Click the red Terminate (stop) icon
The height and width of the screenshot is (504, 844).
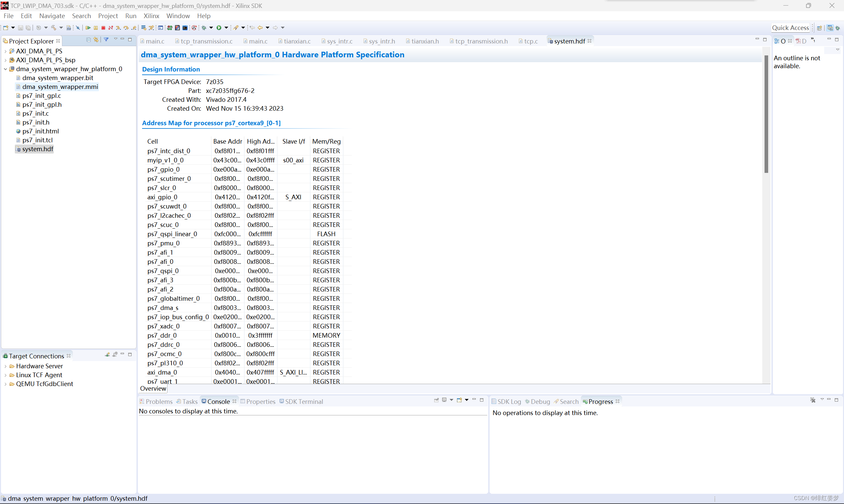click(103, 28)
